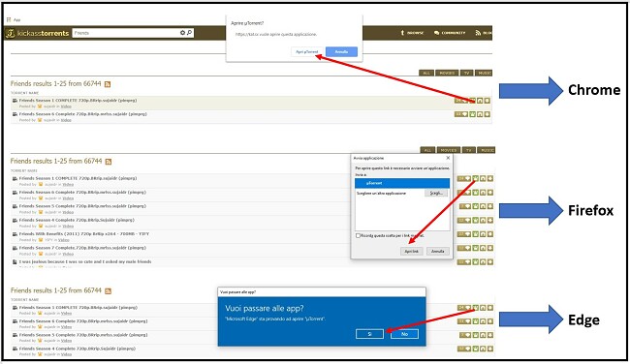
Task: Switch to the TV filter tab in Firefox section
Action: click(468, 150)
